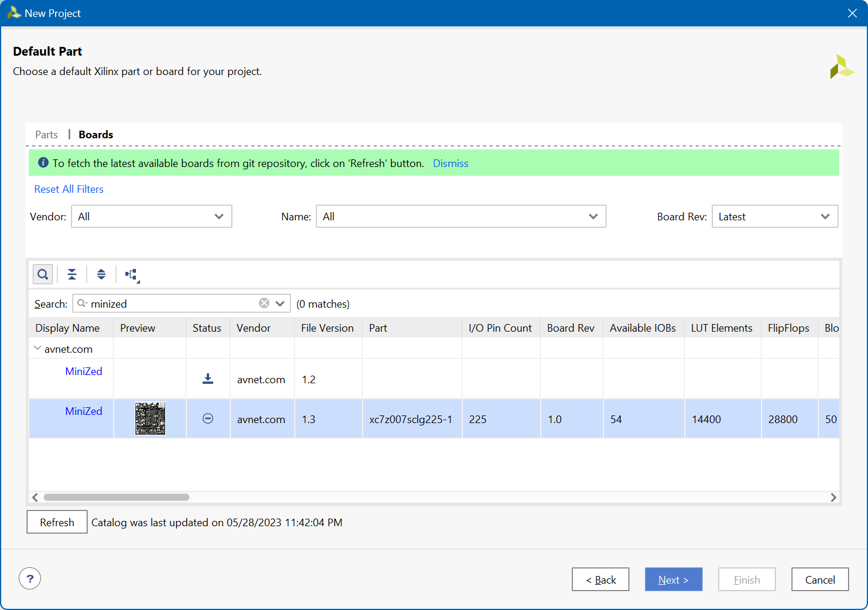Open the Vendor dropdown
The width and height of the screenshot is (868, 610).
152,216
